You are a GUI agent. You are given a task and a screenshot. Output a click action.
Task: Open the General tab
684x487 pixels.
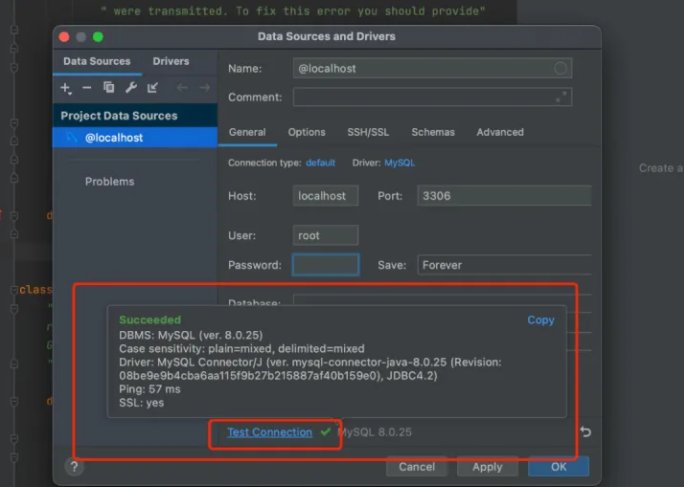[247, 132]
